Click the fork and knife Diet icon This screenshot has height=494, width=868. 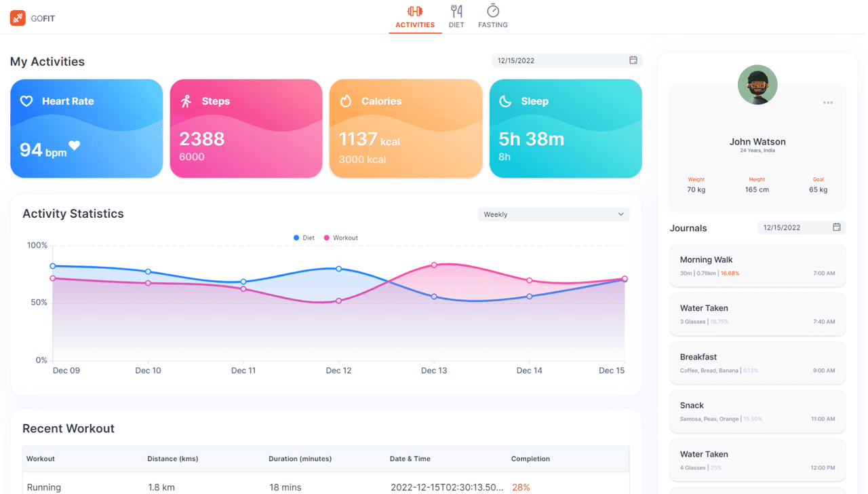point(456,11)
